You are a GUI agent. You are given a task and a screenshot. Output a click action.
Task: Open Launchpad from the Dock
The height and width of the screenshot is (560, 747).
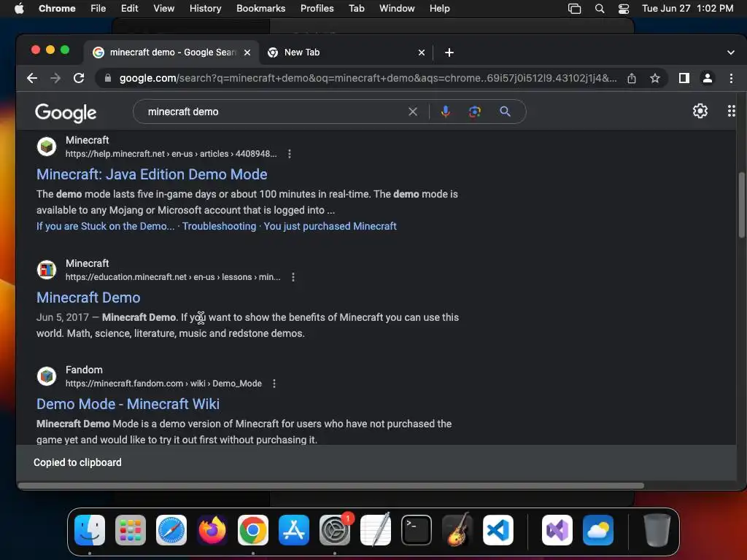click(x=131, y=530)
